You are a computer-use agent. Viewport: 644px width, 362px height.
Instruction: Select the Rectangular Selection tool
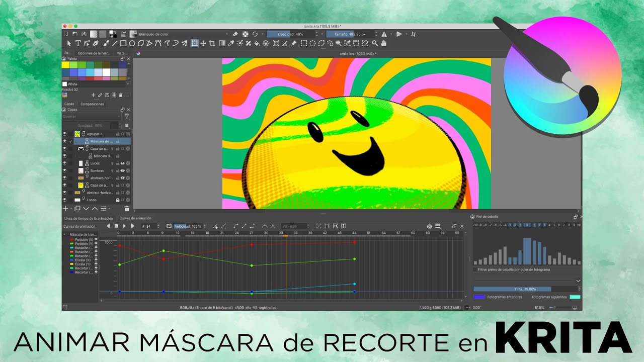[304, 43]
